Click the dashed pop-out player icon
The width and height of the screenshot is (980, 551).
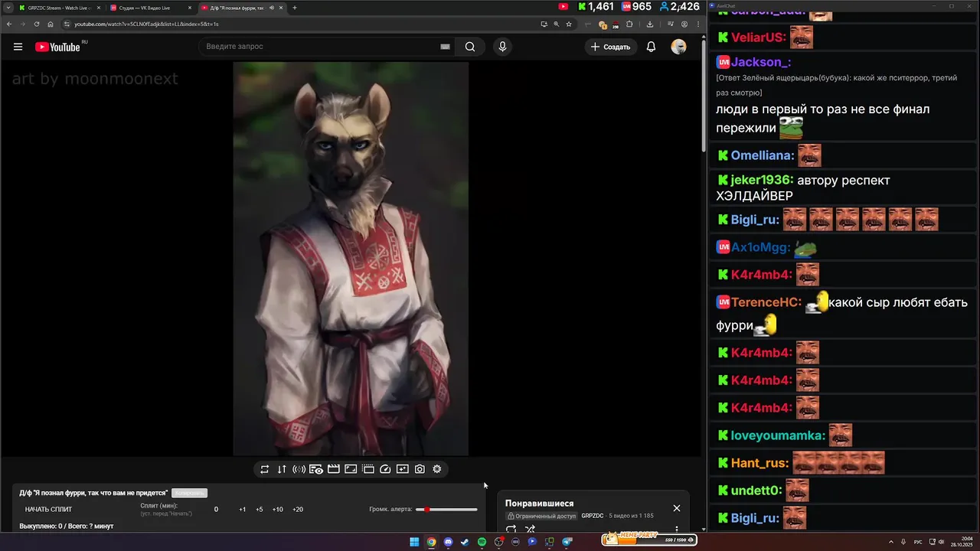click(x=367, y=469)
